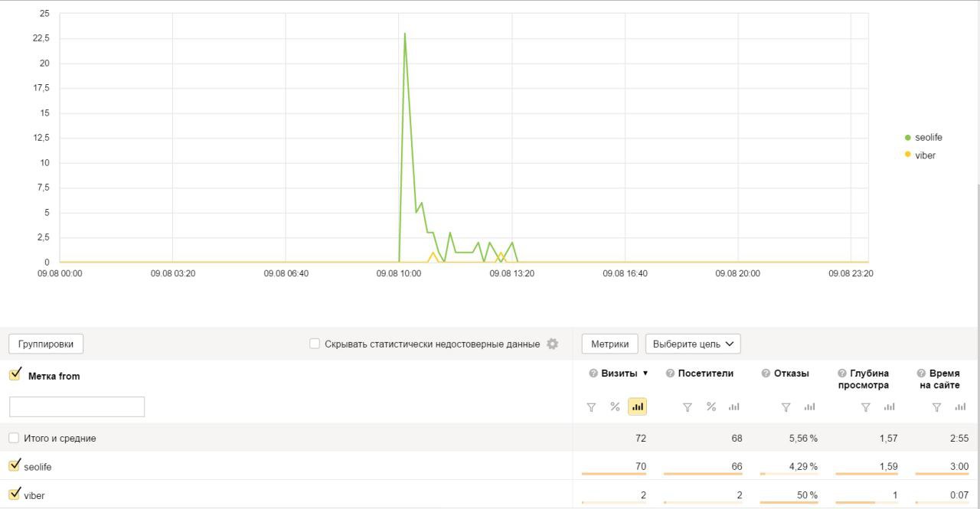Click highlighted bar chart icon under Визиты
Image resolution: width=980 pixels, height=509 pixels.
point(638,406)
